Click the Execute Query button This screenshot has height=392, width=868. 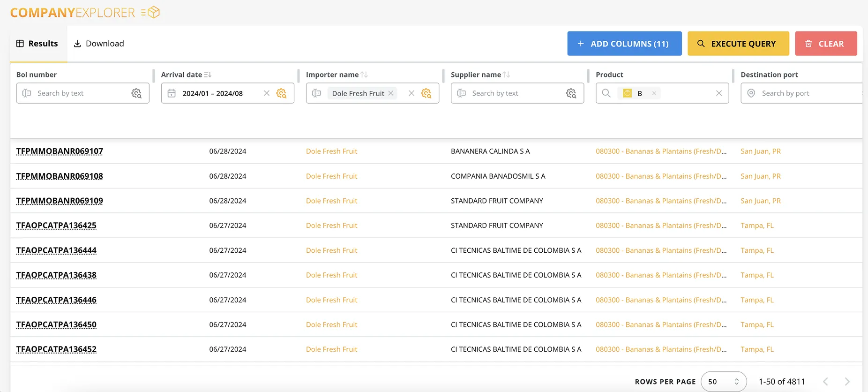(738, 44)
